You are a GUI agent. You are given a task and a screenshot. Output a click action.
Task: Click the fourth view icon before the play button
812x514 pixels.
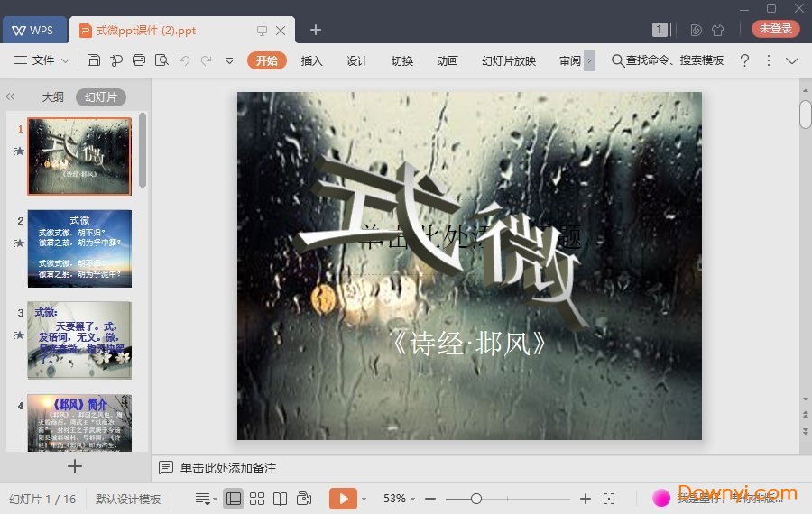[x=304, y=499]
